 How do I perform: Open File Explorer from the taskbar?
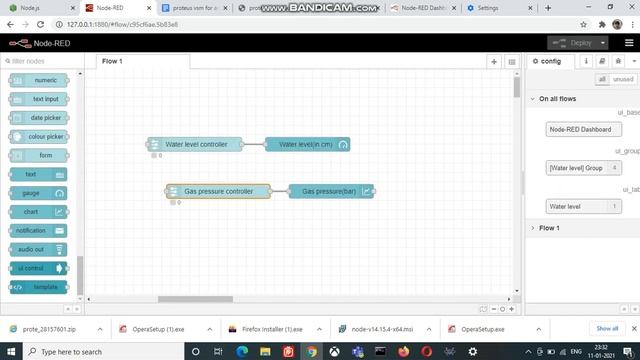click(265, 351)
